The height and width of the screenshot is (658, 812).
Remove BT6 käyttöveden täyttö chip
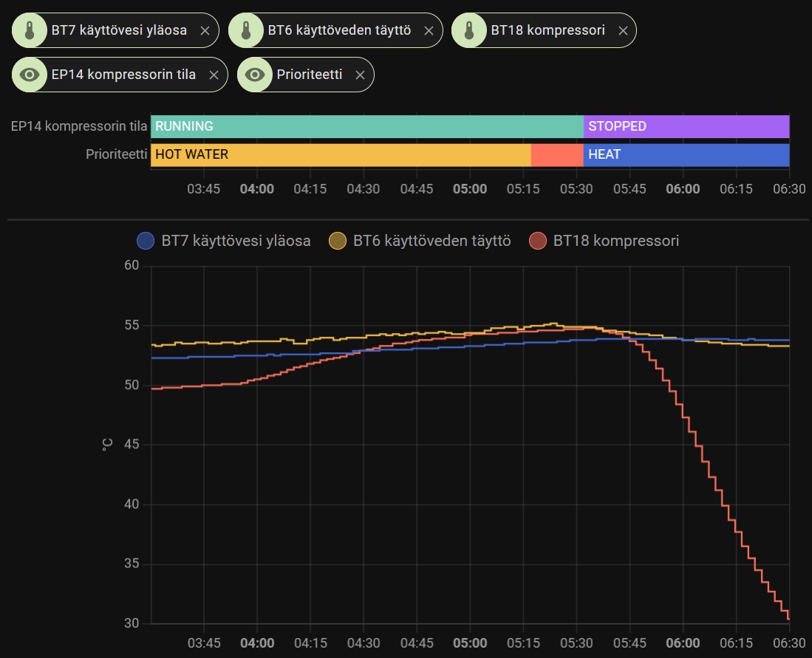click(x=429, y=31)
